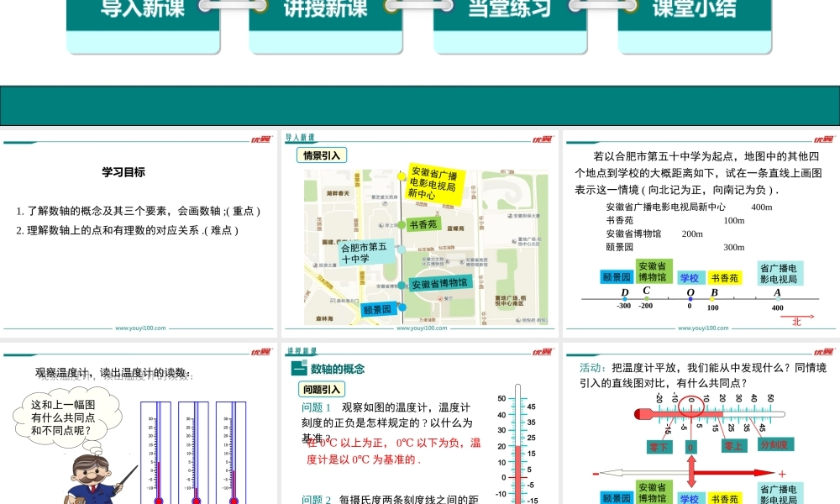
Task: Click the 情景引入 label button
Action: [x=321, y=155]
